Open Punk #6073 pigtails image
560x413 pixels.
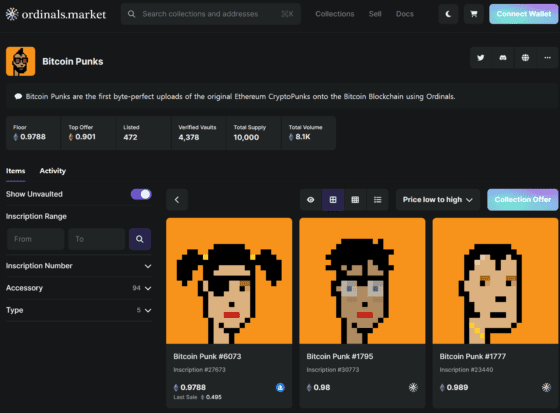click(x=229, y=281)
